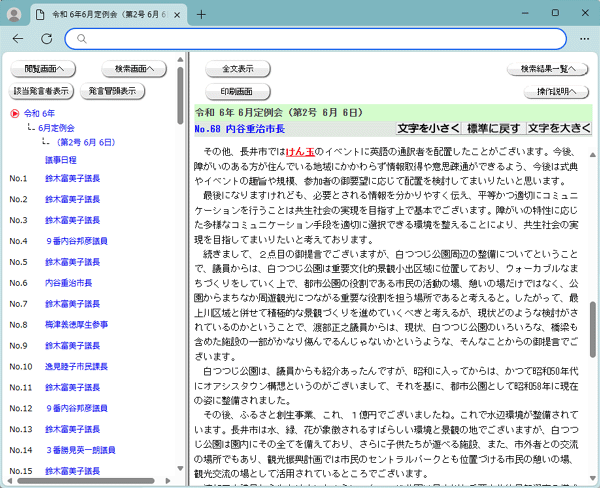
Task: Open No.8 梅津義徳厚生参事 link
Action: [x=76, y=325]
